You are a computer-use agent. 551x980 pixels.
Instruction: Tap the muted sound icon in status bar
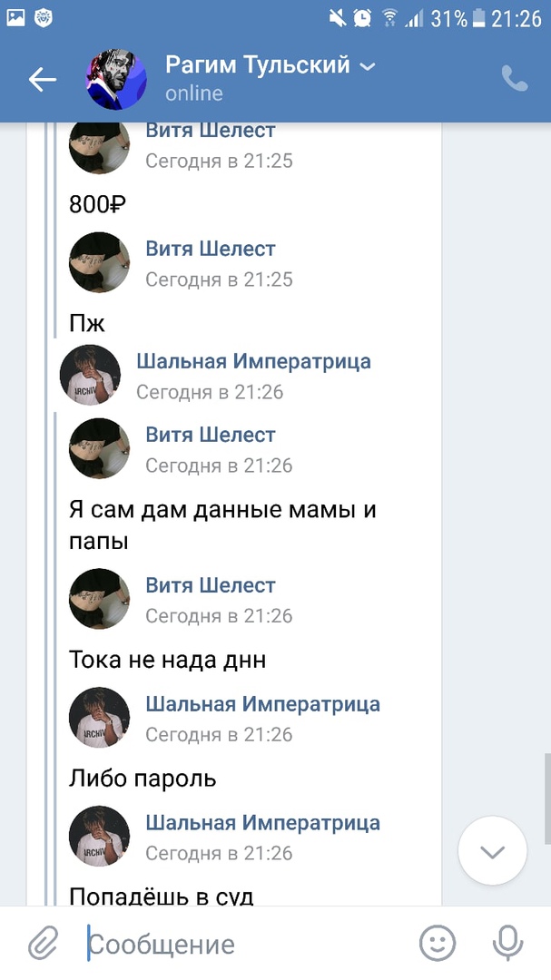(338, 17)
